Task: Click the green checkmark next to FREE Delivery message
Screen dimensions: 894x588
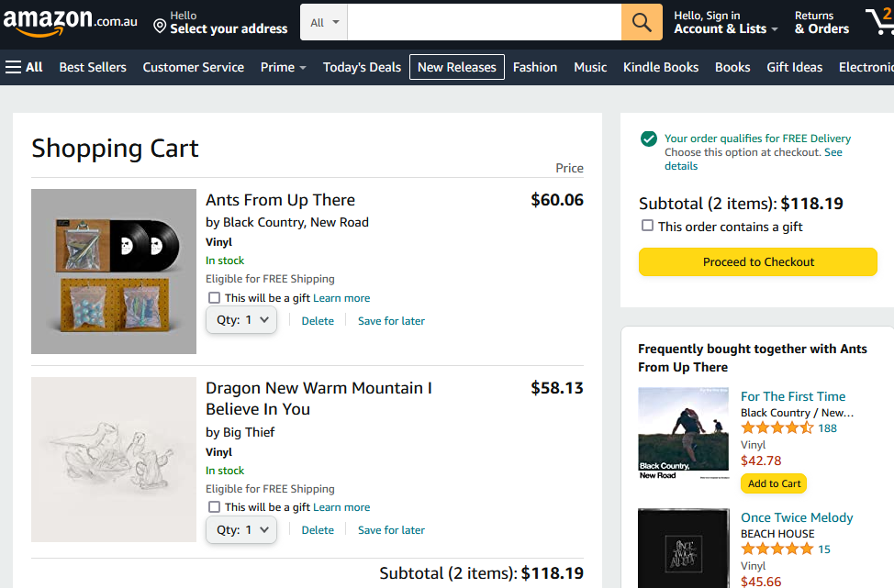Action: point(648,139)
